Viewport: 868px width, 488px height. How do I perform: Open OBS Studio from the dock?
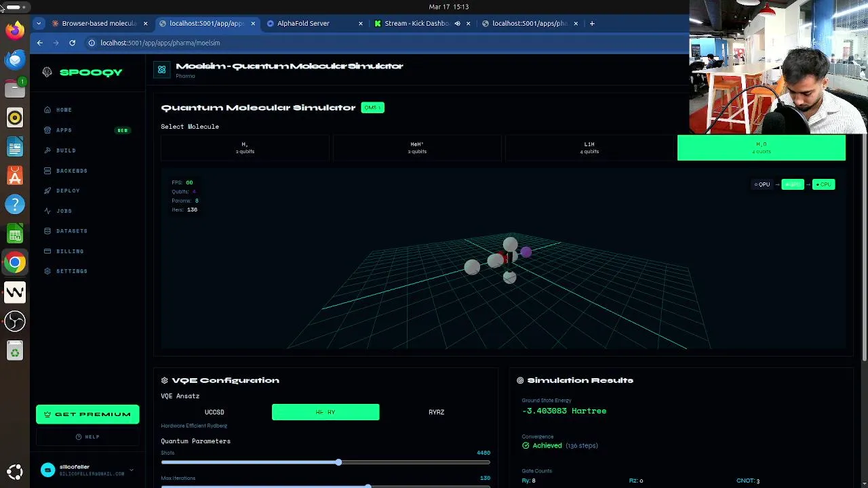pos(15,321)
